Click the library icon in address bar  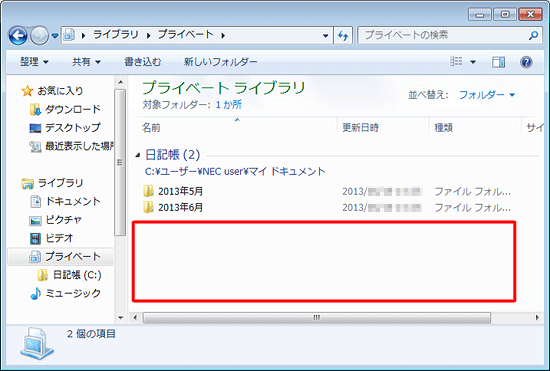point(69,35)
